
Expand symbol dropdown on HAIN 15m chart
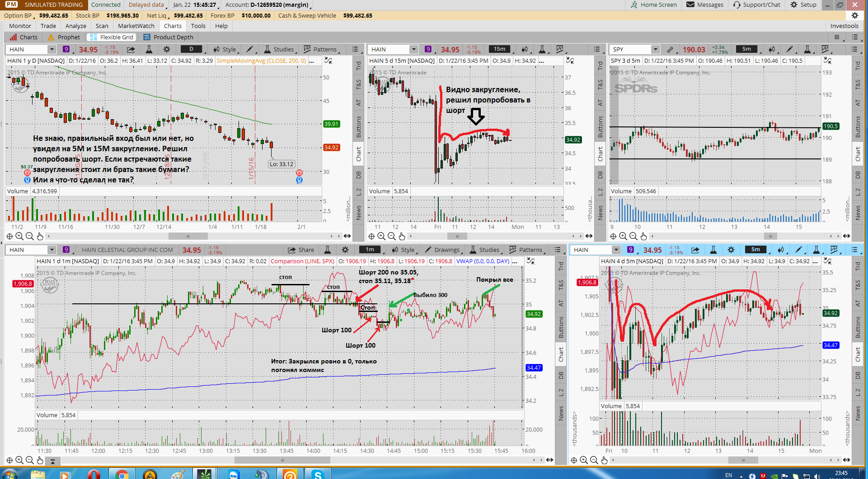pos(413,49)
